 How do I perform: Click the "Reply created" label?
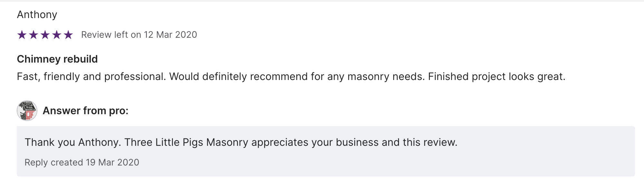coord(54,163)
